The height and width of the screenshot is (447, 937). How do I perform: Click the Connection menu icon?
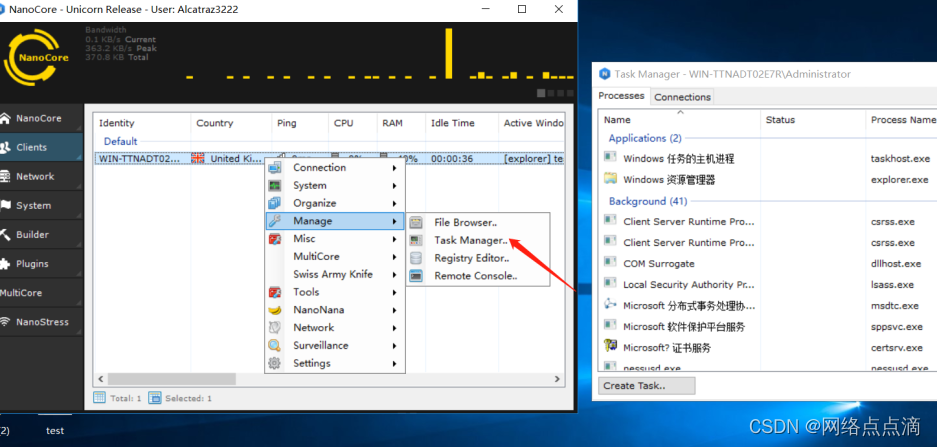(x=274, y=168)
